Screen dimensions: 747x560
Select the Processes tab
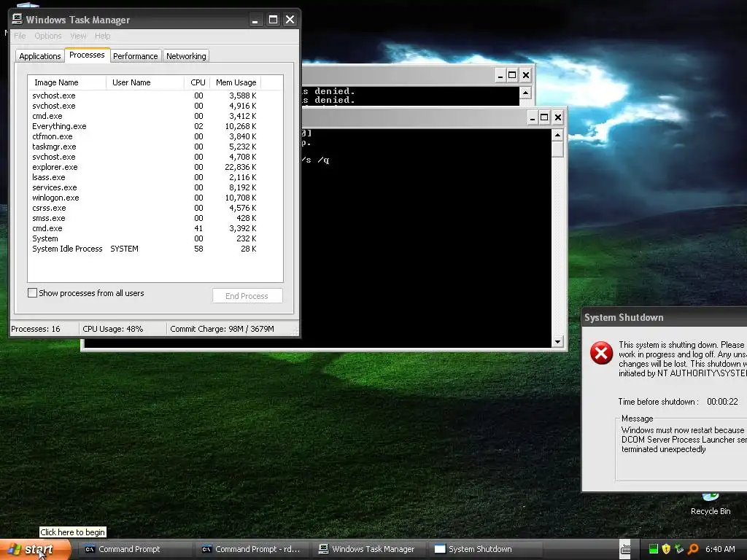point(87,55)
